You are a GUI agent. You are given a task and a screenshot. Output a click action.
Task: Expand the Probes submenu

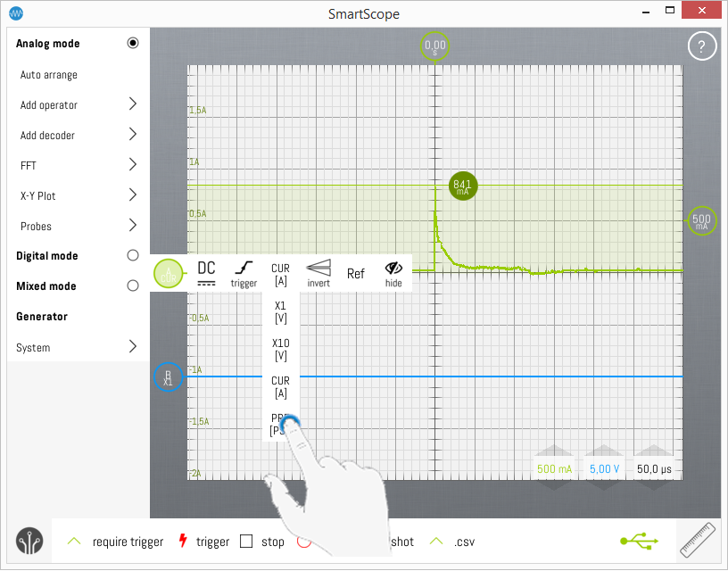tap(133, 226)
